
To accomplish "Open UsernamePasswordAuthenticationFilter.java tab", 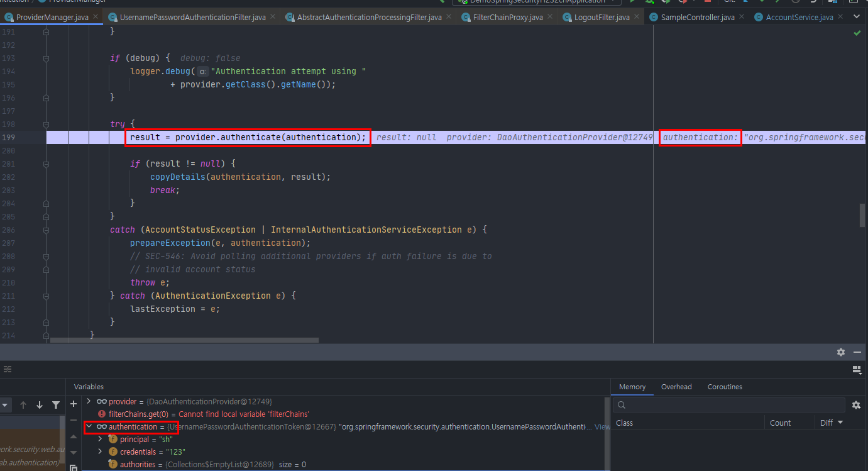I will [x=192, y=17].
